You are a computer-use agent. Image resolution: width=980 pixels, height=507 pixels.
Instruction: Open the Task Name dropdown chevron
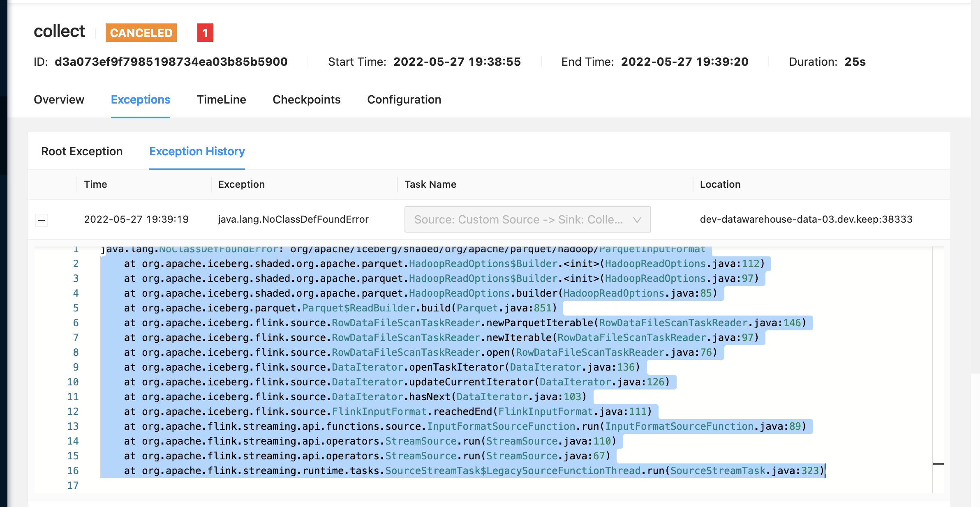[x=637, y=220]
